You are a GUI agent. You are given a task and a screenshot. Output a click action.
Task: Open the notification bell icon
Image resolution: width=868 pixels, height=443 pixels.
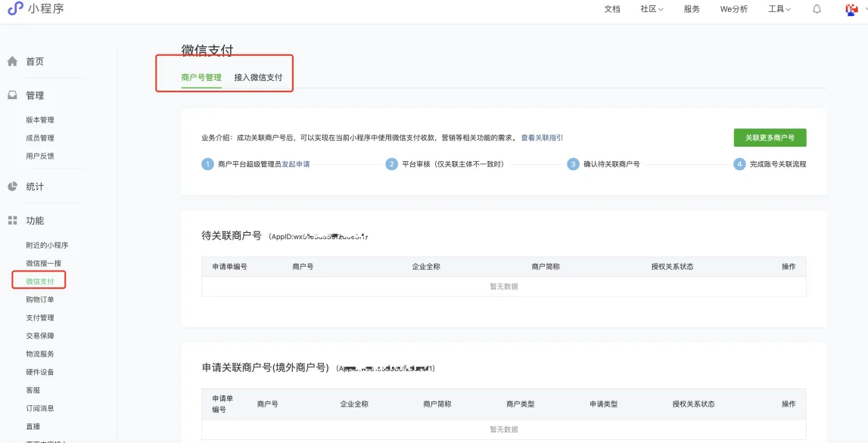tap(817, 9)
